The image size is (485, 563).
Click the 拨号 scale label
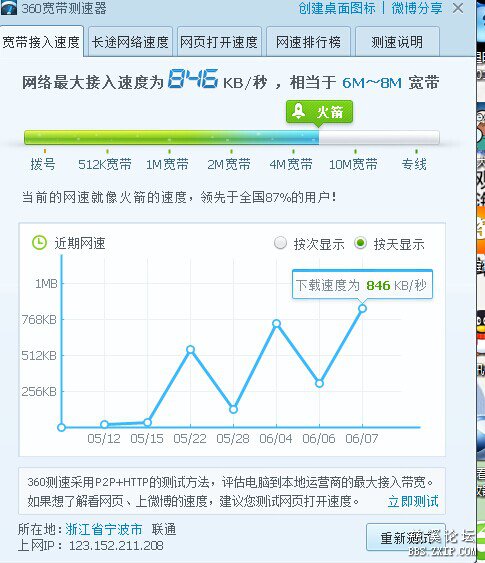43,164
